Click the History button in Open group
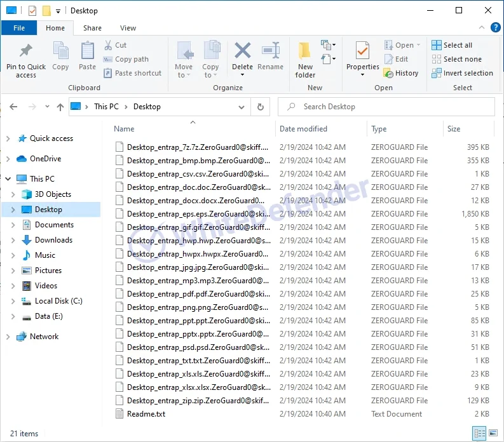The width and height of the screenshot is (504, 442). click(x=401, y=73)
